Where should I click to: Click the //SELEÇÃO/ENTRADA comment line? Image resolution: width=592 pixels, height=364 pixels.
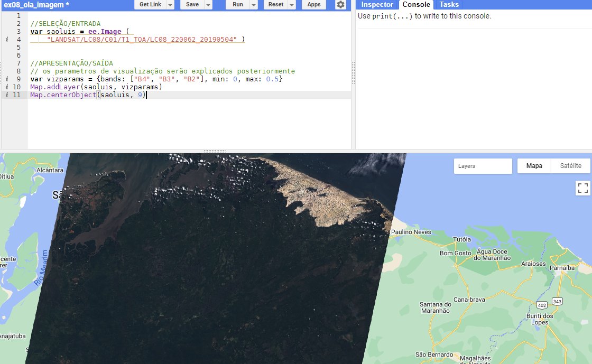66,23
